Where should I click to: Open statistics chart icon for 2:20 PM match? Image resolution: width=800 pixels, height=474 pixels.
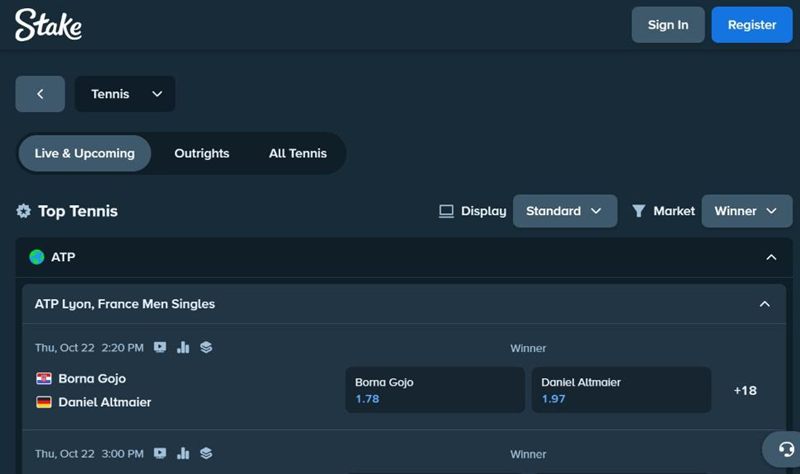183,347
